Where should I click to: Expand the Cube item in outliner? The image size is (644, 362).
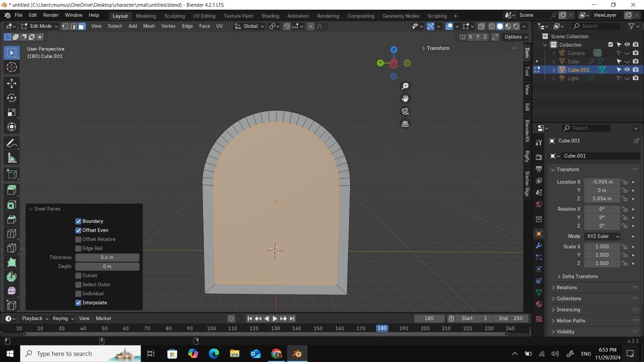(553, 62)
